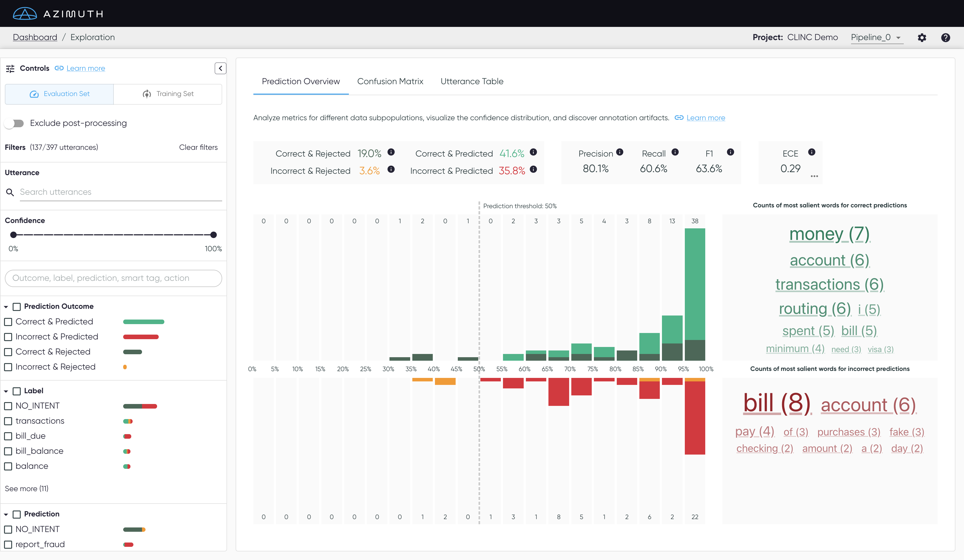Open the ECE three-dots more options
The width and height of the screenshot is (964, 560).
pyautogui.click(x=814, y=176)
